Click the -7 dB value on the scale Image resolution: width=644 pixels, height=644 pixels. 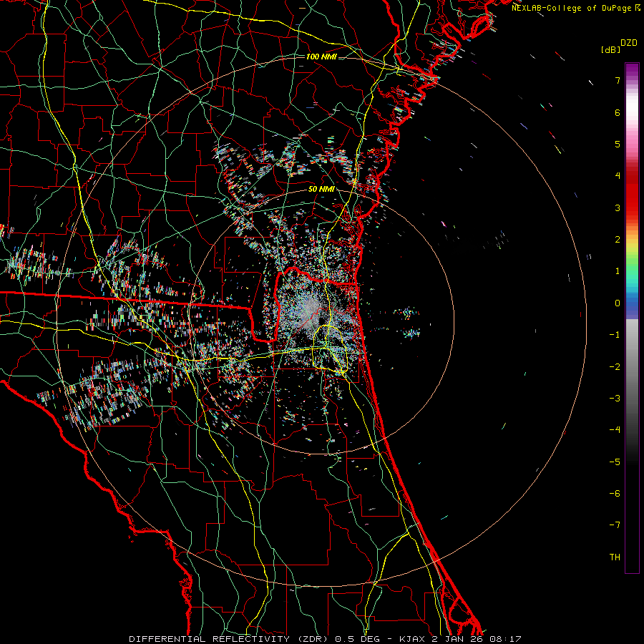[x=614, y=525]
